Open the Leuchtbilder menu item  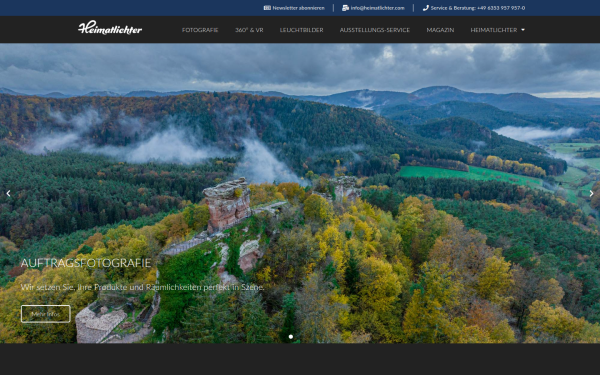point(302,30)
